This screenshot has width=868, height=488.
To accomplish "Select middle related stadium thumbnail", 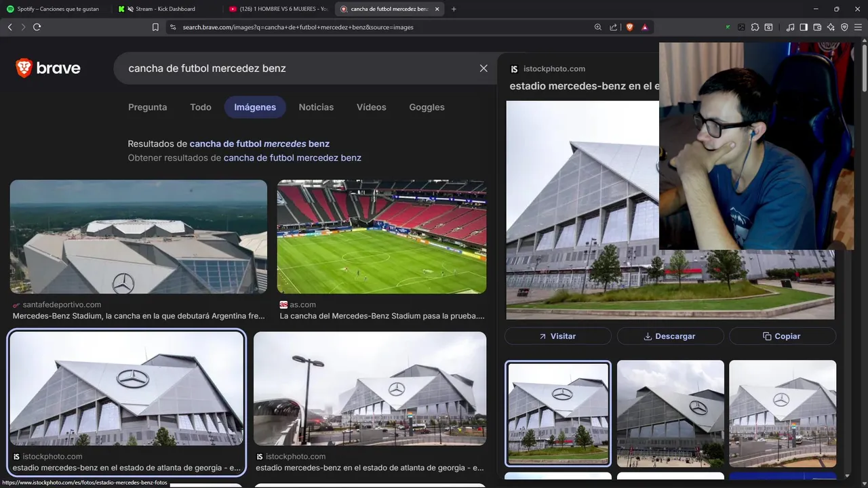I will click(670, 413).
